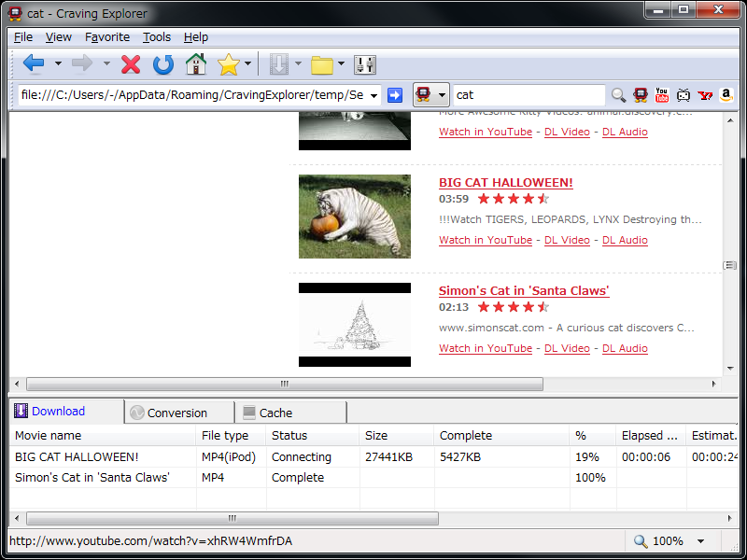
Task: Open the Help menu
Action: [196, 37]
